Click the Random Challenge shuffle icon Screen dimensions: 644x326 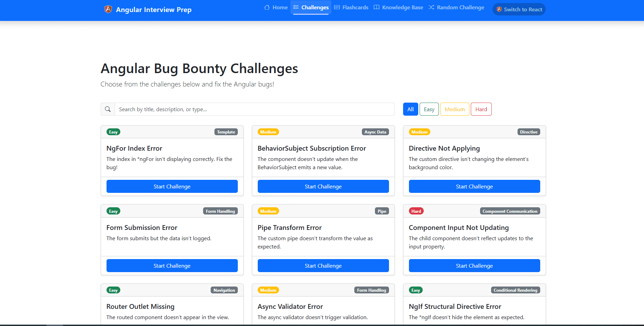tap(431, 7)
